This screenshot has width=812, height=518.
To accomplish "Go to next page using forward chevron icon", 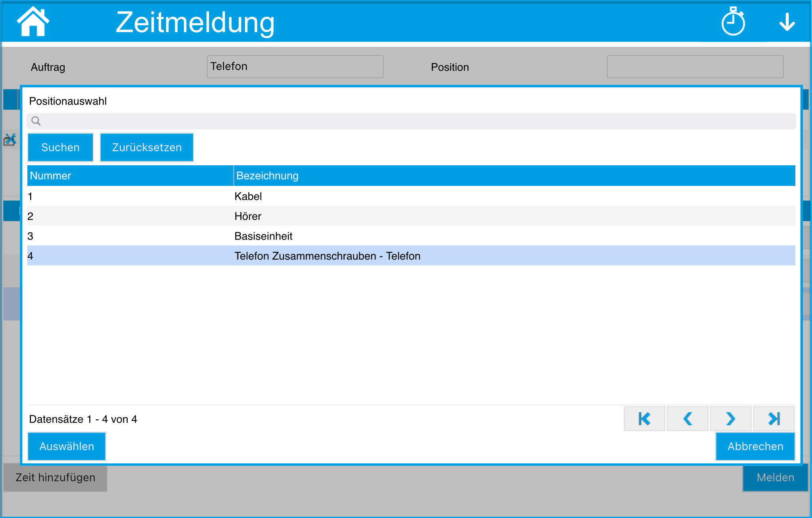I will click(x=730, y=419).
